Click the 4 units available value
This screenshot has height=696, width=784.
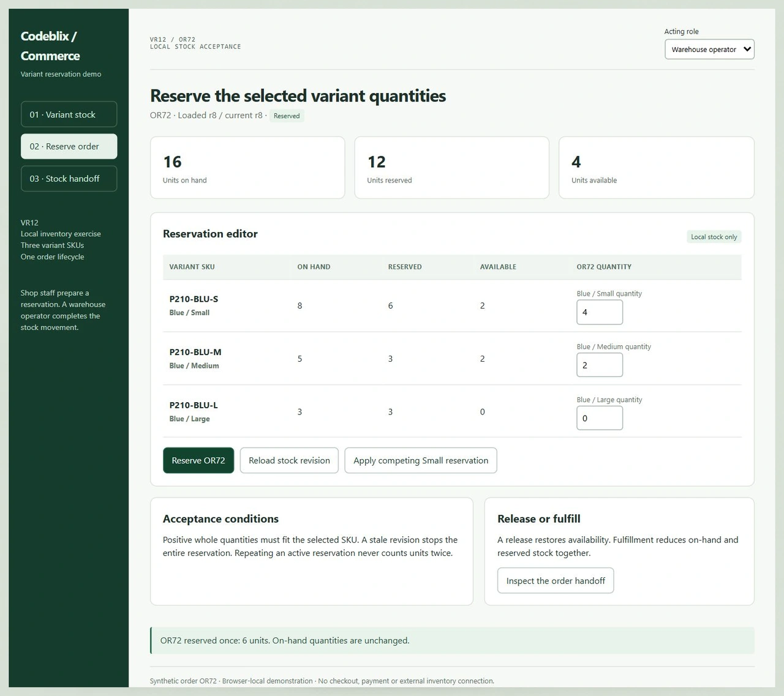(576, 162)
